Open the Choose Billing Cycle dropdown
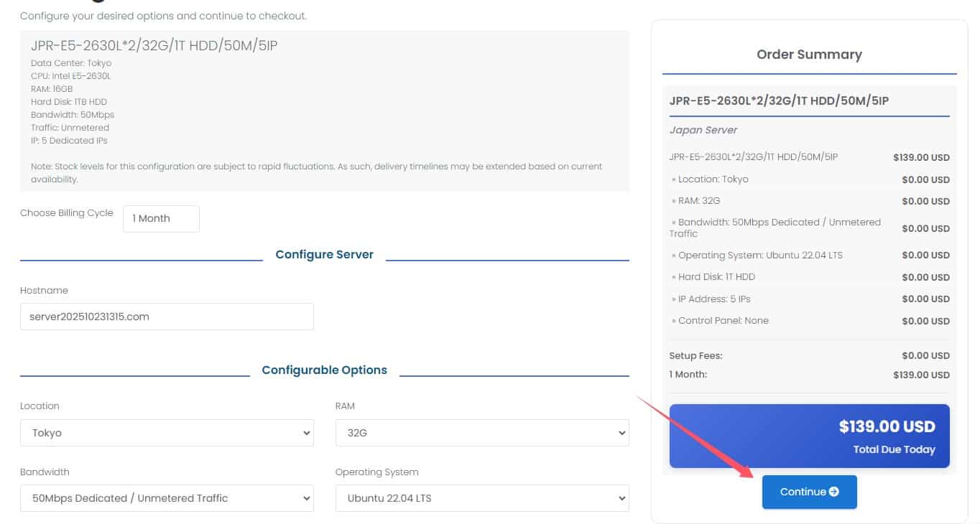Viewport: 980px width, 524px height. tap(161, 219)
